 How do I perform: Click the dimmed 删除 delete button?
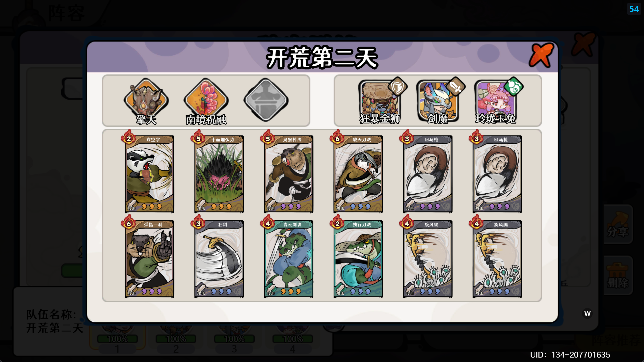618,275
